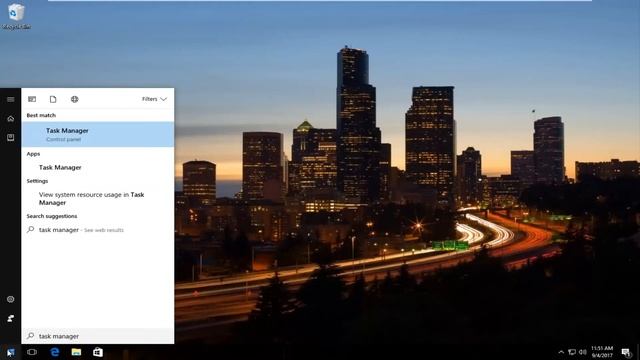Open File Explorer from taskbar
Screen dimensions: 640x360
coord(76,352)
